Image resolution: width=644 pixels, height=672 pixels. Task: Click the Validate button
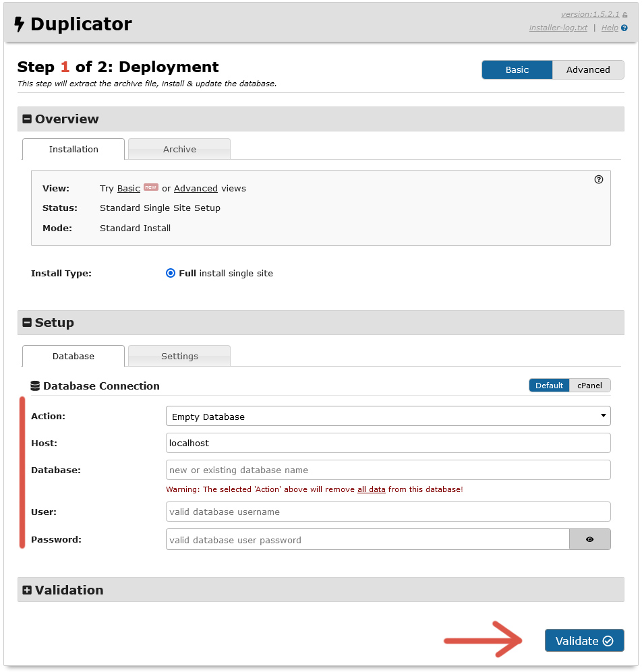tap(584, 640)
